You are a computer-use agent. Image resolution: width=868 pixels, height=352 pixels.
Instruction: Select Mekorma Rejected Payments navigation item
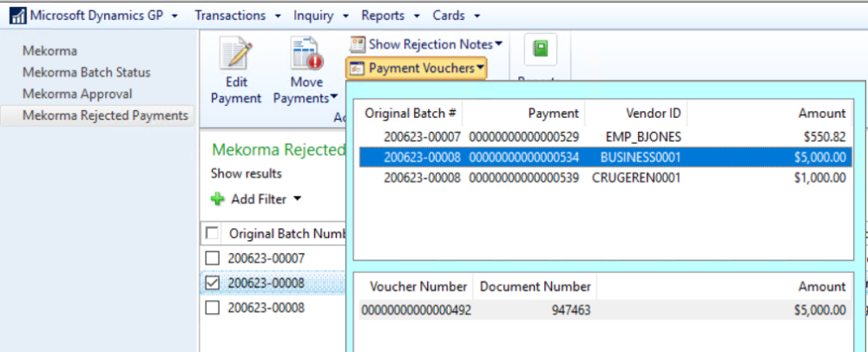97,115
